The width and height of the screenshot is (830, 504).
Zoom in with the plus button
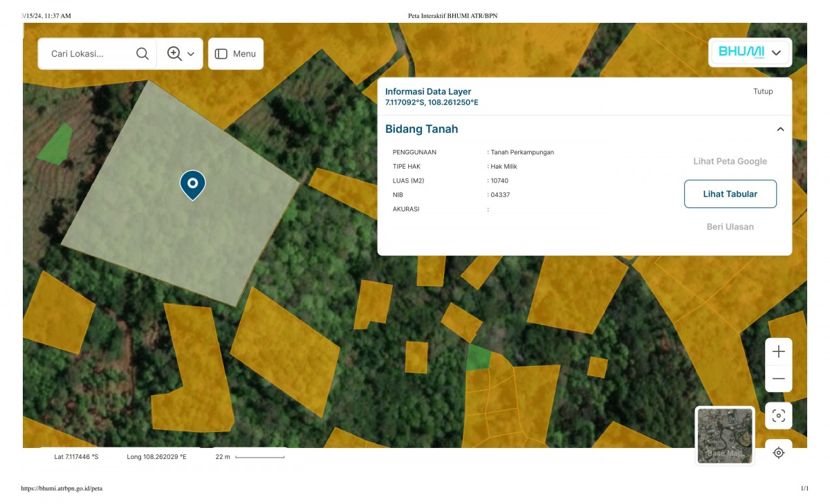click(778, 352)
